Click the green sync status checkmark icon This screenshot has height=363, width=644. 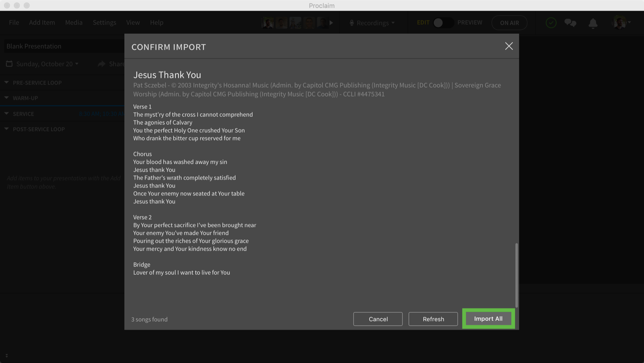pyautogui.click(x=551, y=23)
